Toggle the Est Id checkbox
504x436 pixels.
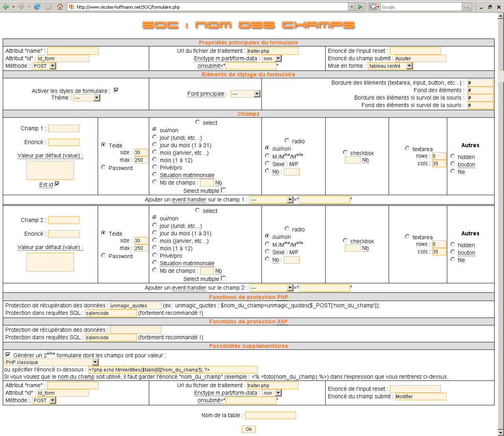click(x=57, y=184)
